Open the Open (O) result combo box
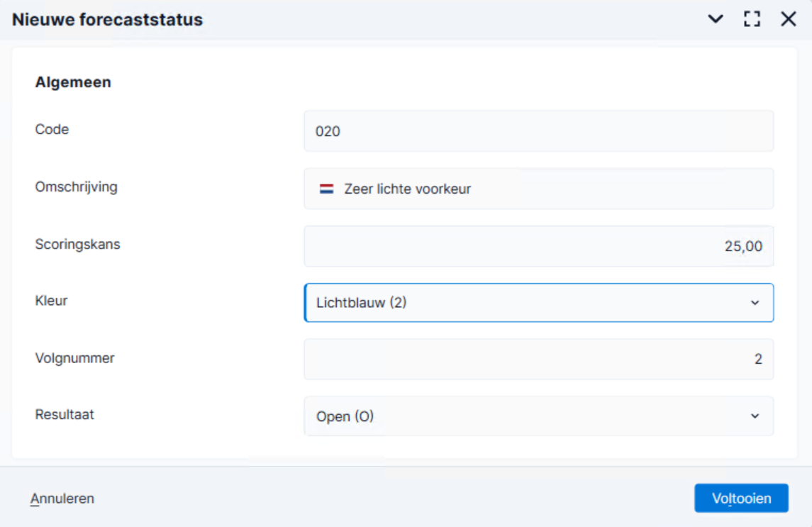This screenshot has width=812, height=527. coord(538,416)
